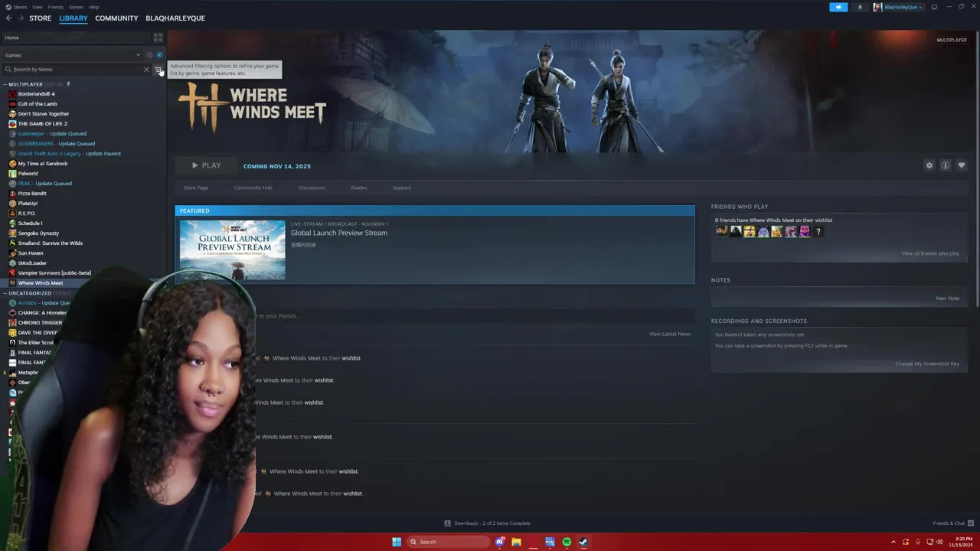Clear the library search field

(x=146, y=70)
